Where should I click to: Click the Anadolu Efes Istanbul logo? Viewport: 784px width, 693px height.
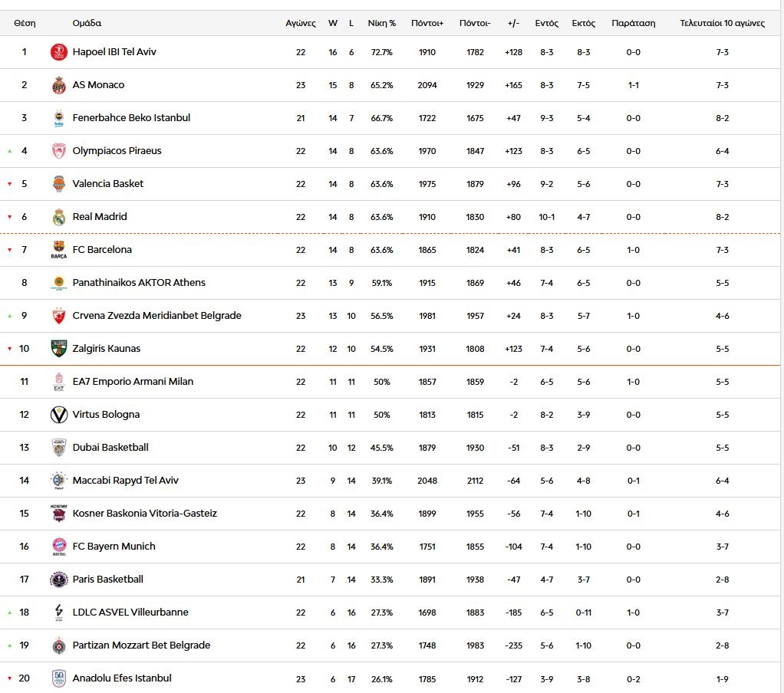(59, 678)
